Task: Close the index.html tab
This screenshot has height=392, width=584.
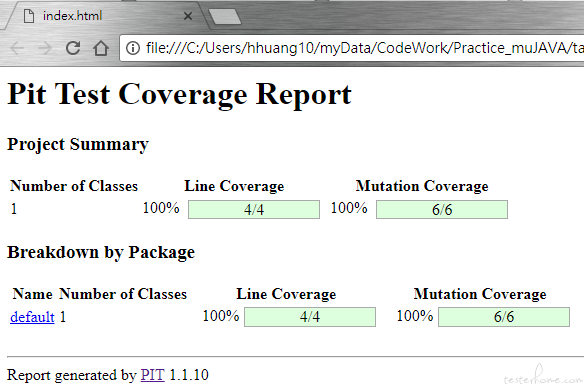Action: pos(188,16)
